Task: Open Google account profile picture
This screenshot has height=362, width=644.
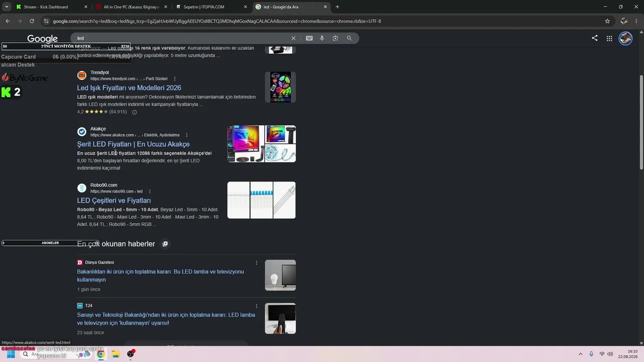Action: [x=625, y=38]
